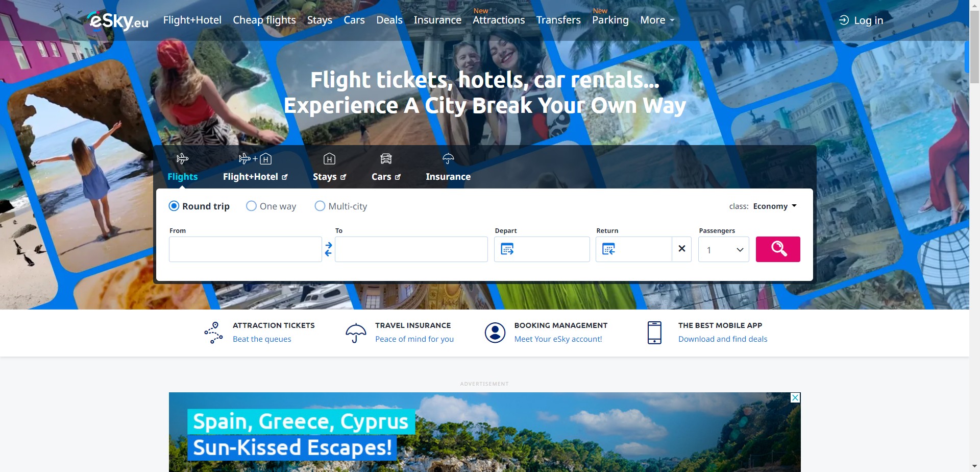
Task: Open Cheap flights in top navigation
Action: tap(264, 20)
